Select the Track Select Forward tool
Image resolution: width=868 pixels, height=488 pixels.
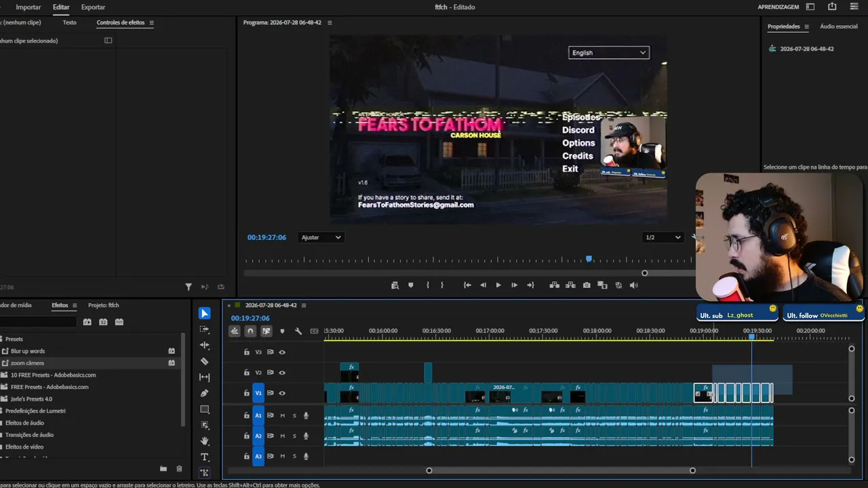205,329
